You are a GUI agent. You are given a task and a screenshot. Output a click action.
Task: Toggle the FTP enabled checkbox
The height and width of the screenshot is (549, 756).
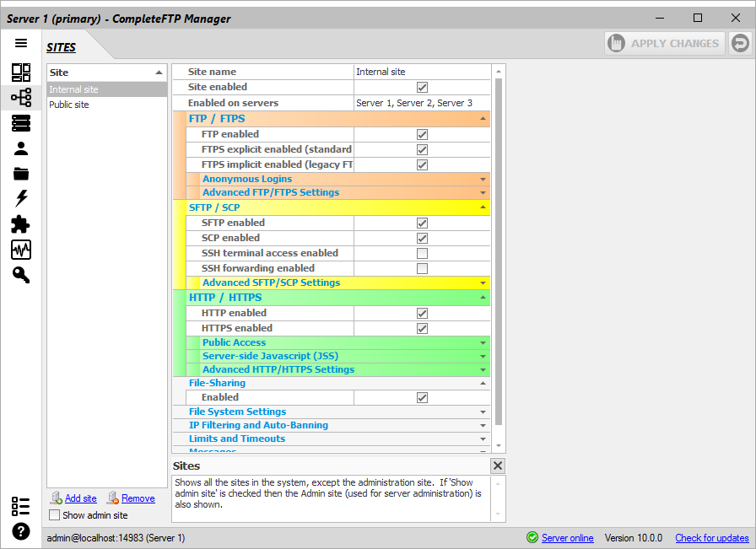(x=422, y=134)
